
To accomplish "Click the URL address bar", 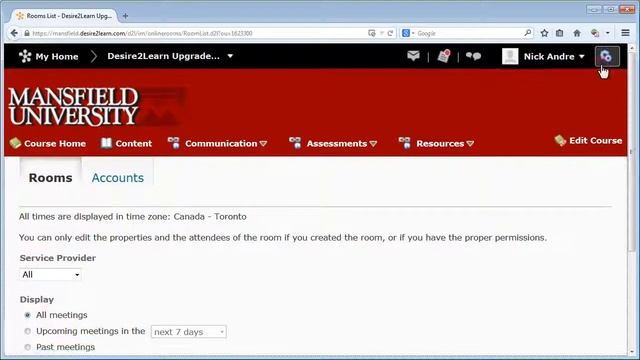I will pos(196,33).
